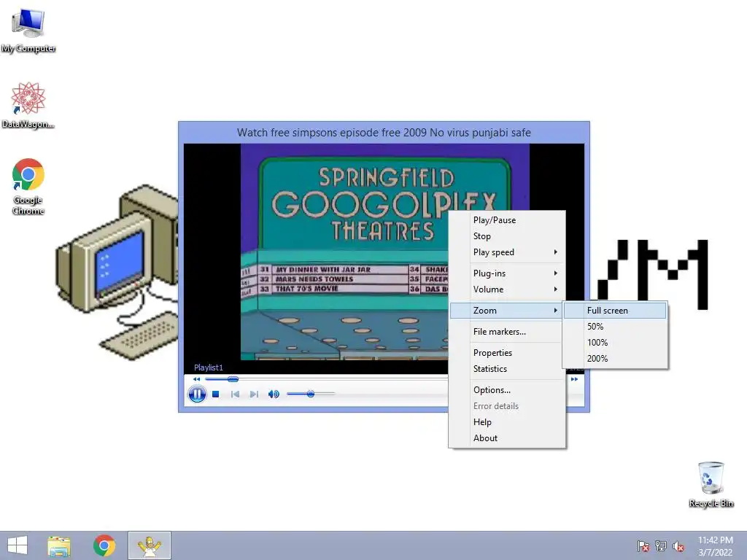Click About in the context menu
Viewport: 747px width, 560px height.
tap(507, 438)
